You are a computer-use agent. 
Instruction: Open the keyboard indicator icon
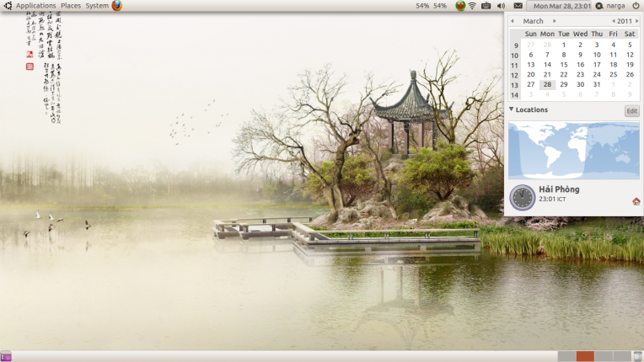tap(486, 6)
